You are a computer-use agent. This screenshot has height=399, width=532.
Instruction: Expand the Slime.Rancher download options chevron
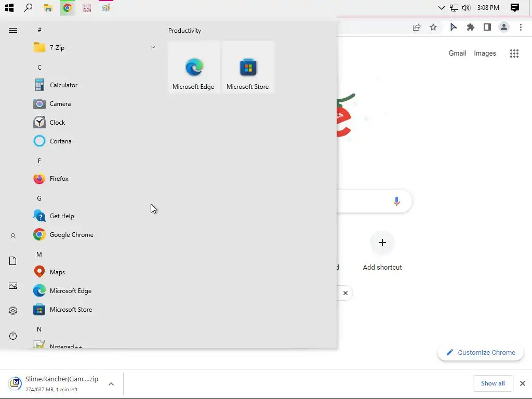click(x=111, y=384)
